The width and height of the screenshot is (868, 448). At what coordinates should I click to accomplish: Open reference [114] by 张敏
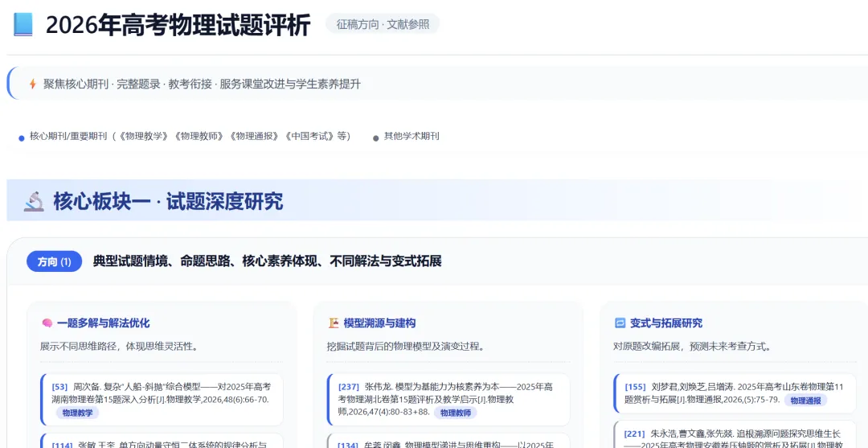tap(162, 441)
